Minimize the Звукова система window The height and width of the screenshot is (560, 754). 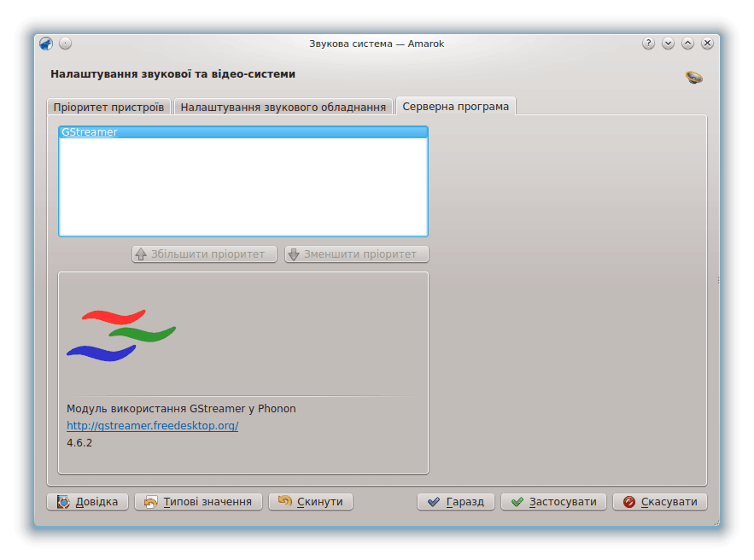668,44
